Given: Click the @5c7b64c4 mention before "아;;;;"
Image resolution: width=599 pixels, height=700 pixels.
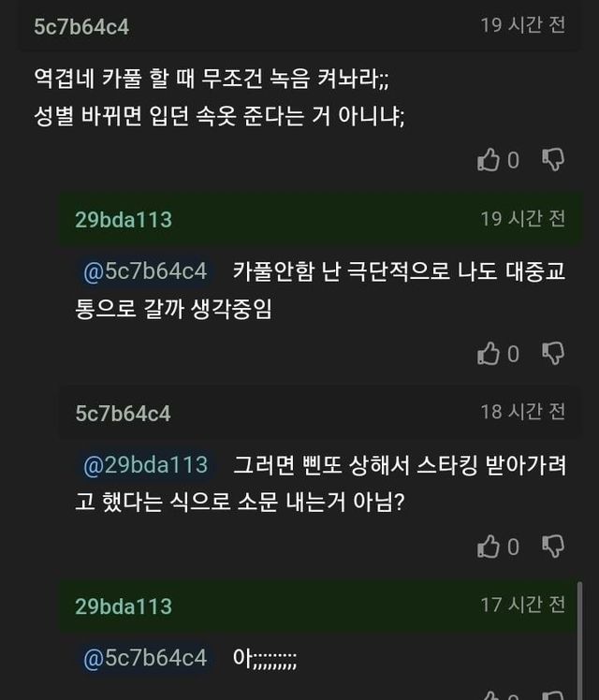Looking at the screenshot, I should (x=145, y=658).
